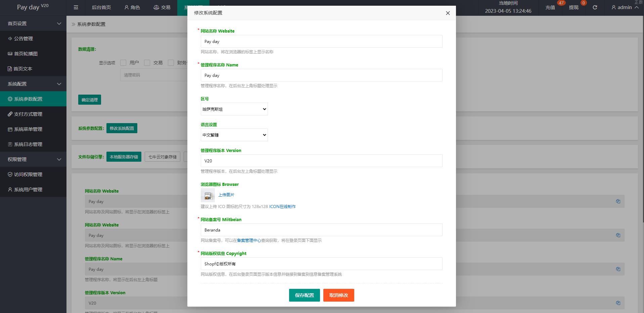Screen dimensions: 644x313
Task: Click the timestamp 2023-04-05 13:24:46
Action: 508,11
